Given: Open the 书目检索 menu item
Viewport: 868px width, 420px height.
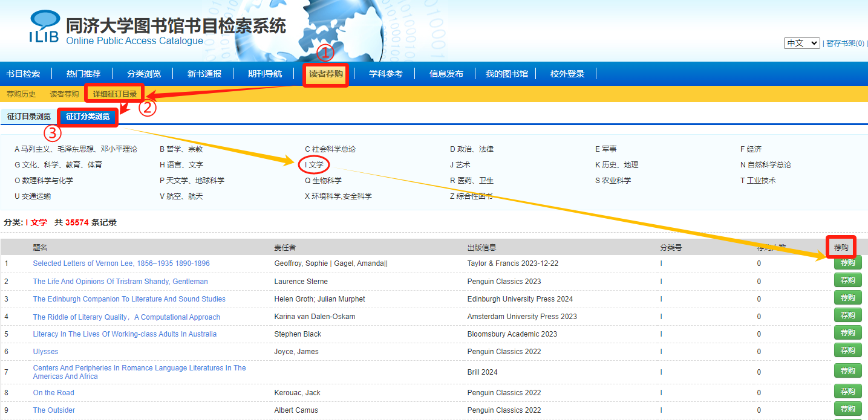Looking at the screenshot, I should (x=23, y=74).
